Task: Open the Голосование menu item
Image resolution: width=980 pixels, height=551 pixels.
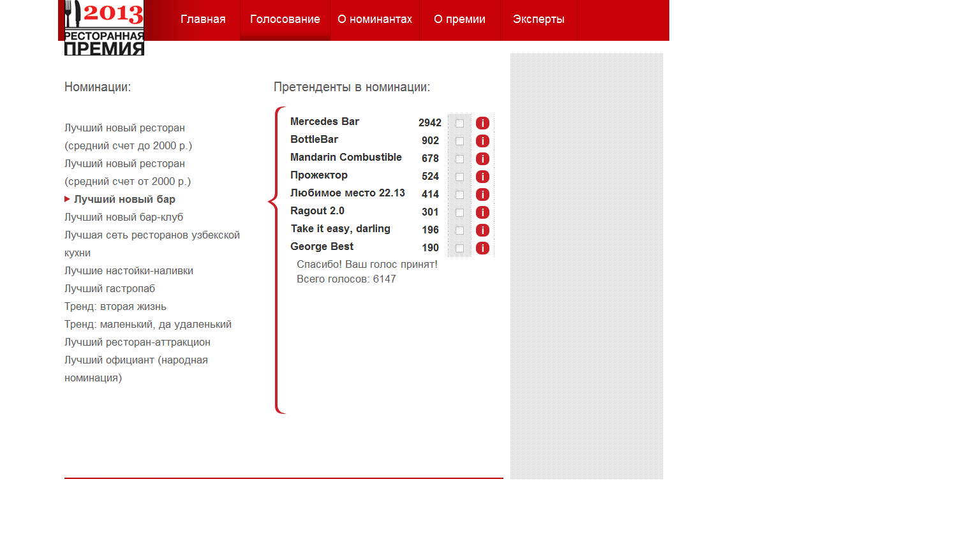Action: (285, 19)
